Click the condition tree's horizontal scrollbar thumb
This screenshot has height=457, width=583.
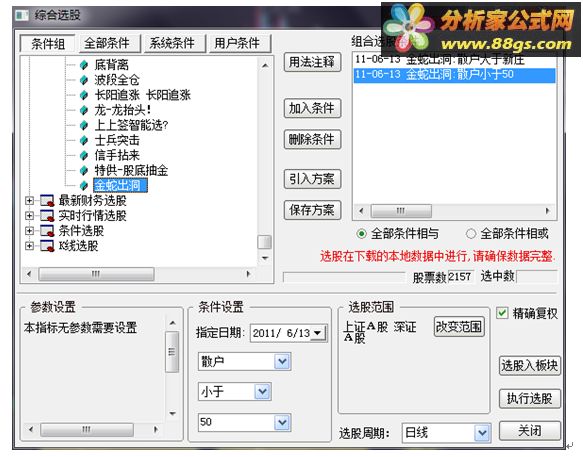(x=96, y=274)
